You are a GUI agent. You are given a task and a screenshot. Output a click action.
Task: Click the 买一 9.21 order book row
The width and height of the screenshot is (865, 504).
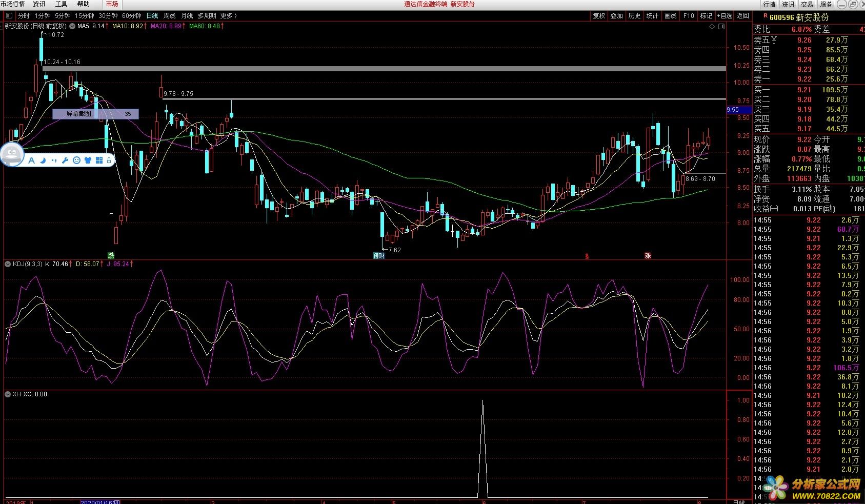click(x=808, y=90)
